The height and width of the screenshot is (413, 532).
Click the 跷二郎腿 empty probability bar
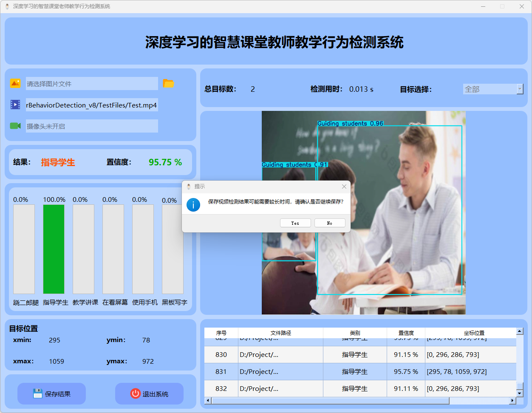24,249
